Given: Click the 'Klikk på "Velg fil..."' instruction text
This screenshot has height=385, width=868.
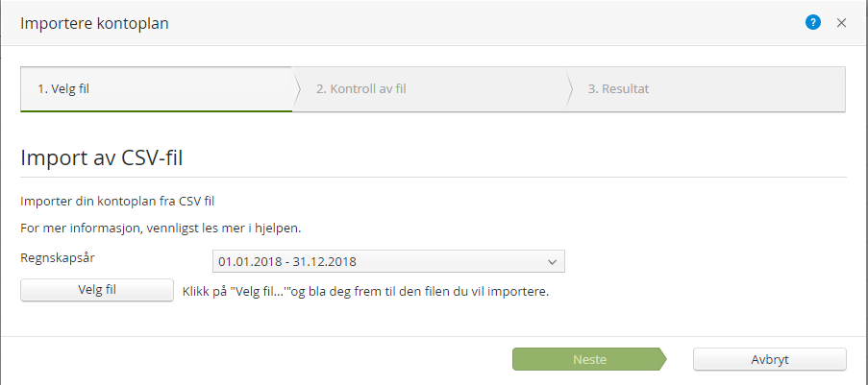Looking at the screenshot, I should point(365,291).
